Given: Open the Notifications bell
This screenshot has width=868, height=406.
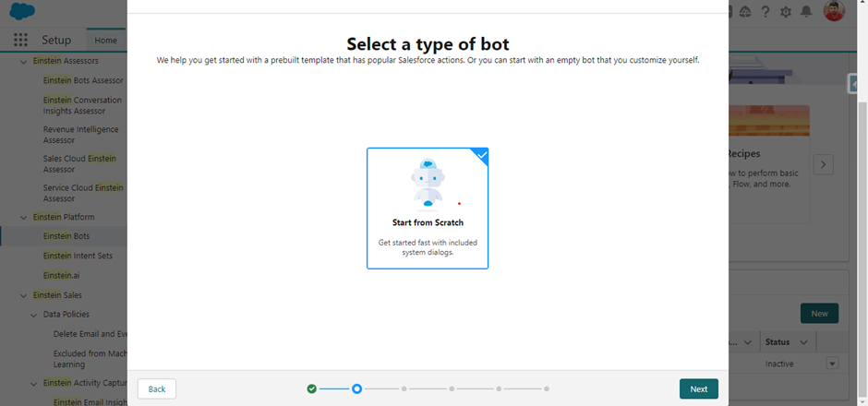Looking at the screenshot, I should 806,11.
